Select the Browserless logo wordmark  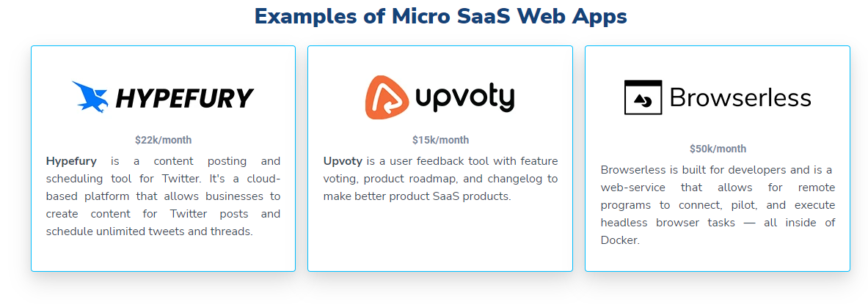tap(740, 98)
